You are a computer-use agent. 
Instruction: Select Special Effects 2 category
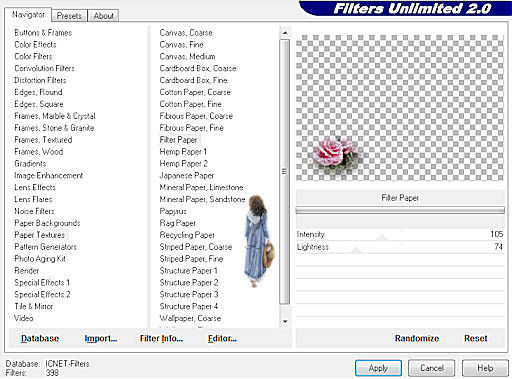(x=42, y=295)
